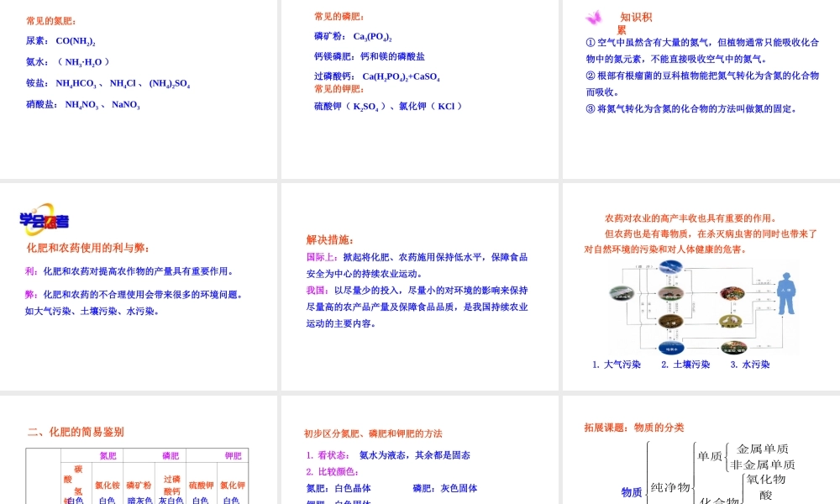Open the slide 化肥和农药使用的利与弊
Viewport: 840px width, 504px height.
[139, 286]
